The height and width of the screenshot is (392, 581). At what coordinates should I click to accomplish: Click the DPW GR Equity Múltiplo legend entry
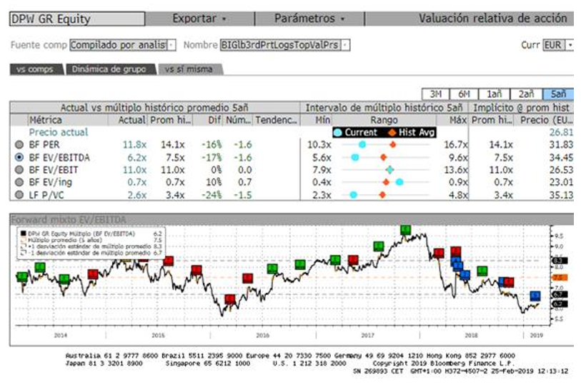point(91,234)
